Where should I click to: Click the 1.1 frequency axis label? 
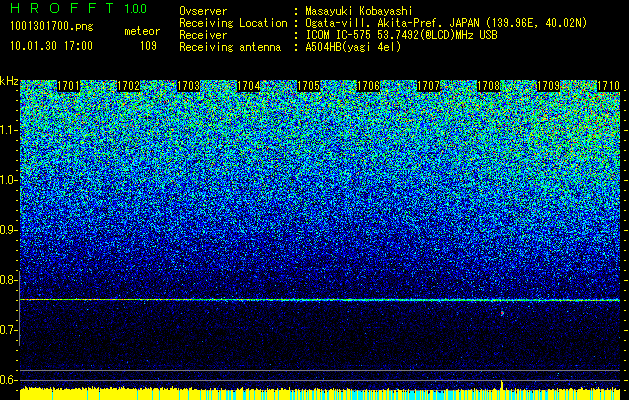[x=8, y=130]
